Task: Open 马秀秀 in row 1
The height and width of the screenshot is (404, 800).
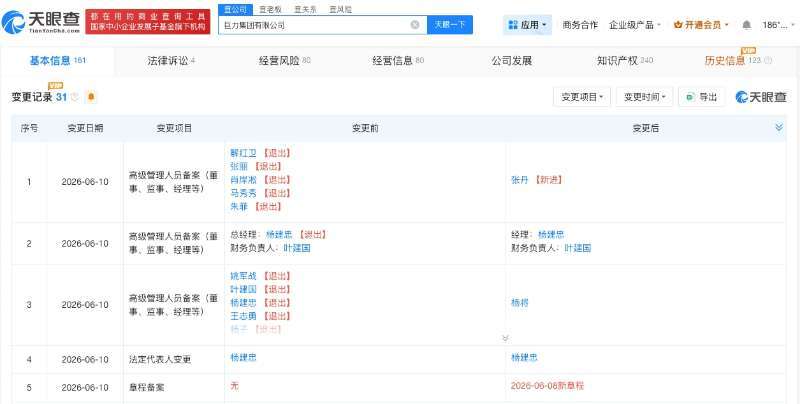Action: point(243,193)
